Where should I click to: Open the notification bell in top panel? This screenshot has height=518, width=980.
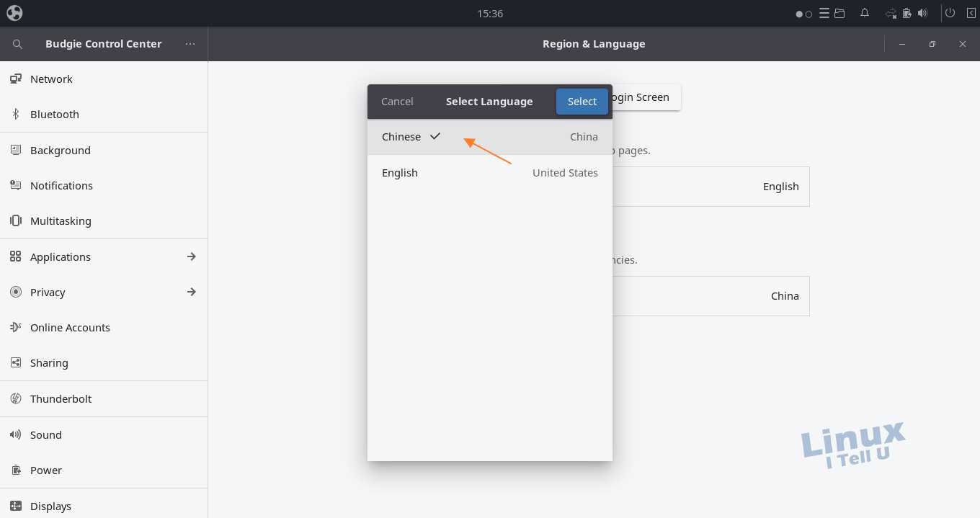point(864,13)
